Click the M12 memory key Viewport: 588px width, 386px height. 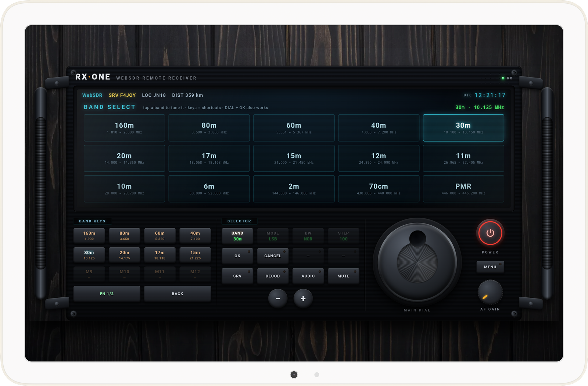(195, 274)
